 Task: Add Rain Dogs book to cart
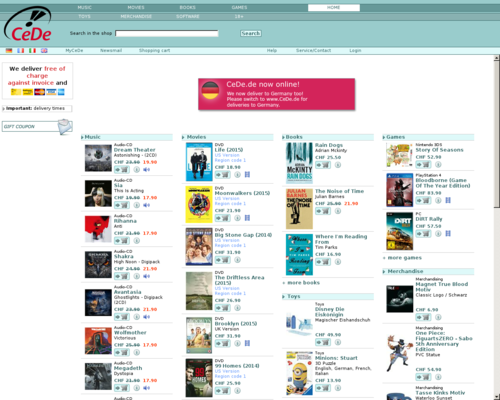coord(323,165)
